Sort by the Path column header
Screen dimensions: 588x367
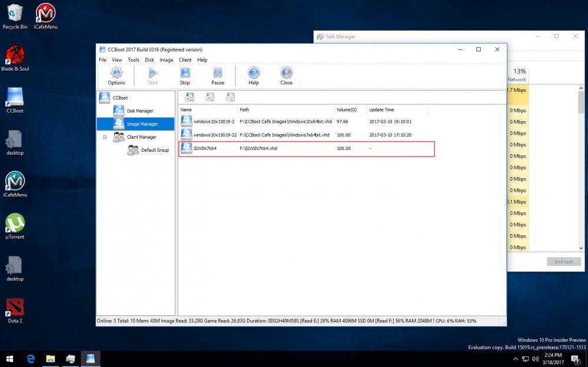[x=285, y=109]
